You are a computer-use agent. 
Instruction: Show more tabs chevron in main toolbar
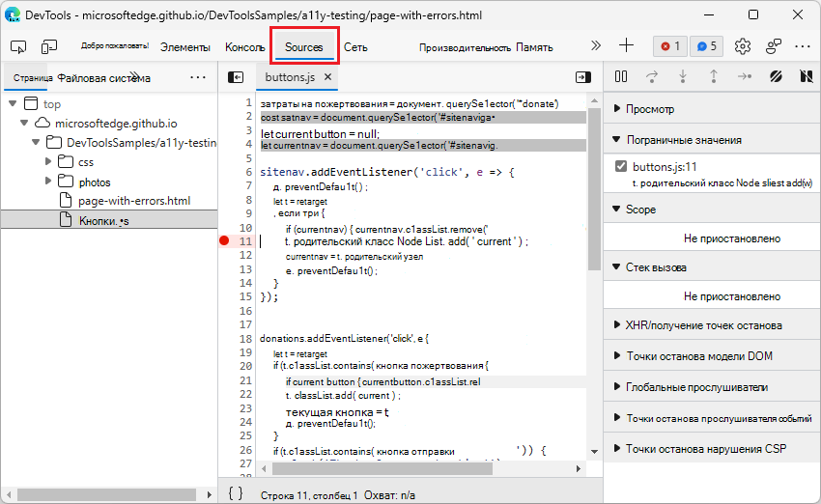tap(595, 46)
